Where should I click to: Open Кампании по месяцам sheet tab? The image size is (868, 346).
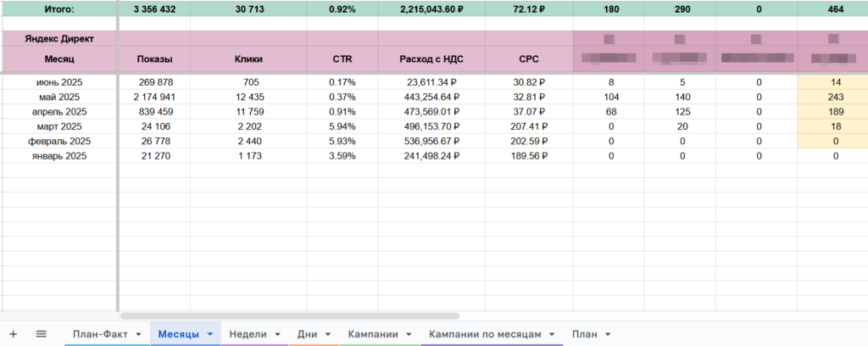point(485,334)
